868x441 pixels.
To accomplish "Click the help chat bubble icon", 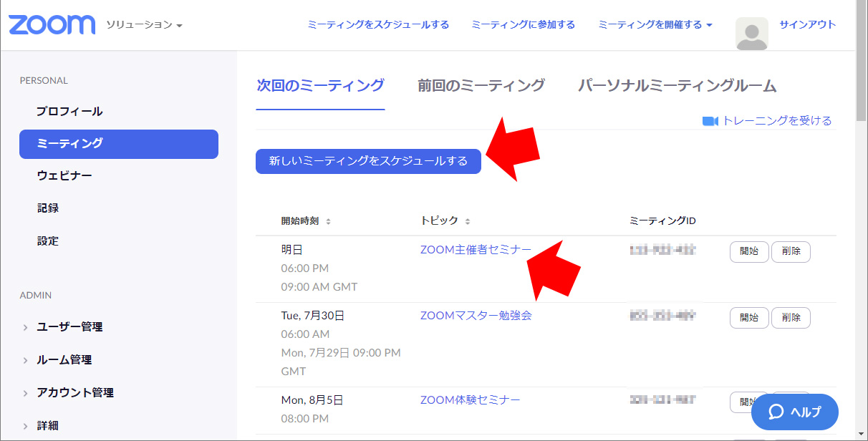I will click(x=776, y=412).
